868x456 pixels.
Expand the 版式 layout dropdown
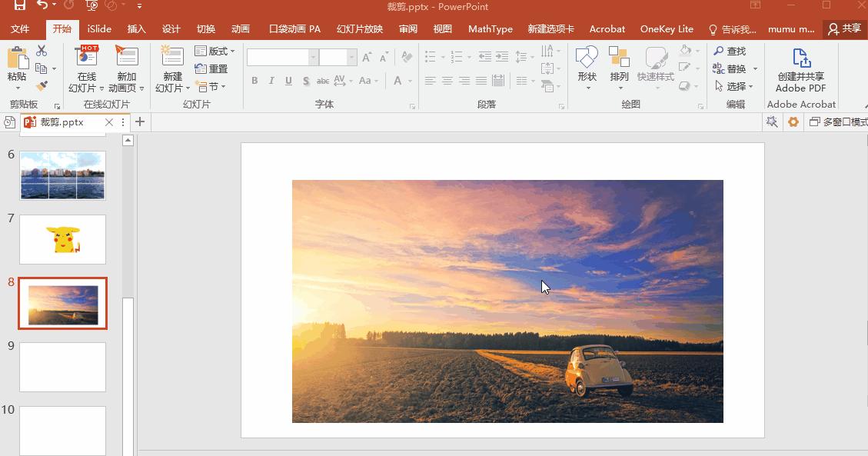(215, 51)
